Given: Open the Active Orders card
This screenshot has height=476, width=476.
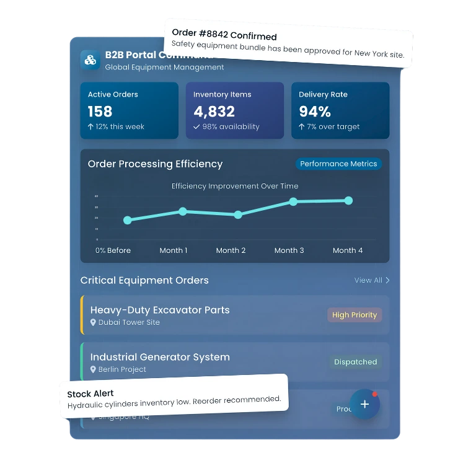Looking at the screenshot, I should 130,110.
